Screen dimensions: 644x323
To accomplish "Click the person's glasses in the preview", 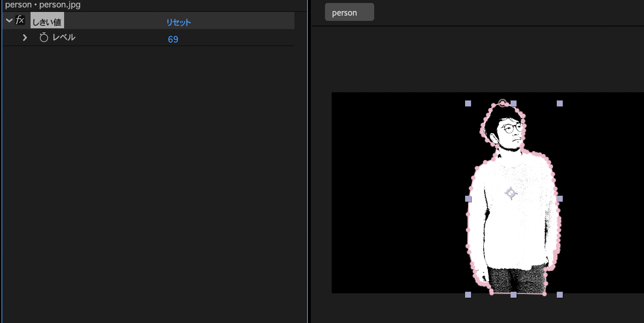I will (x=512, y=129).
